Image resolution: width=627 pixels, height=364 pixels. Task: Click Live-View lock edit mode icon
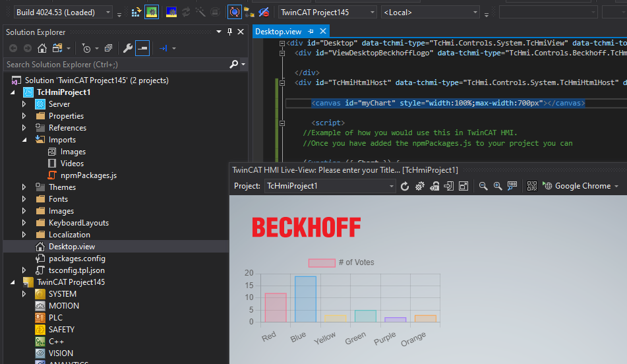click(x=434, y=186)
